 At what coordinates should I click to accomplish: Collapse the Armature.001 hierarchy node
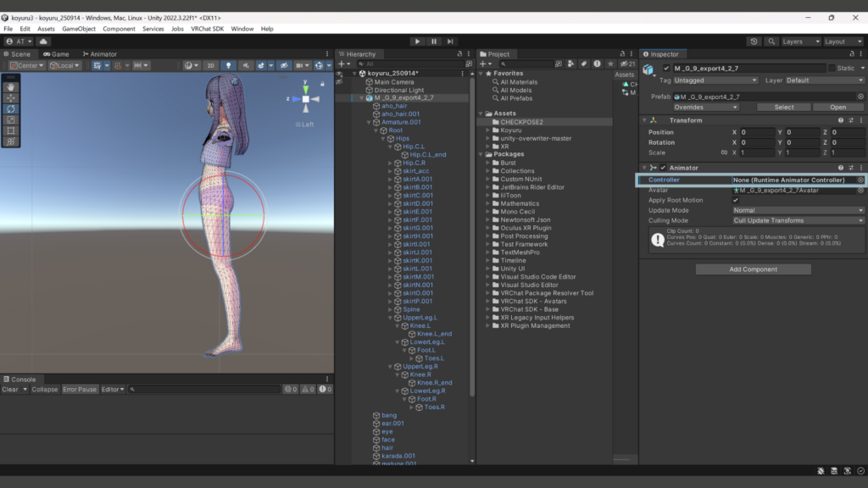tap(369, 122)
